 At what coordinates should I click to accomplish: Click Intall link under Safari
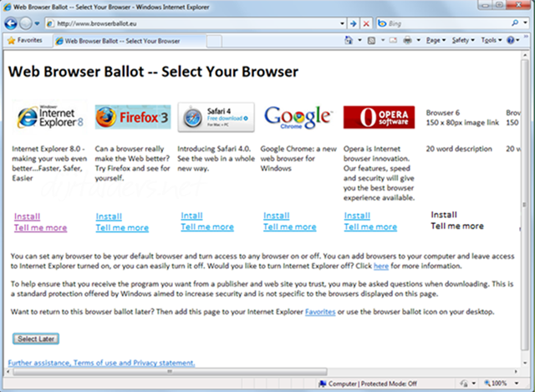[x=191, y=216]
